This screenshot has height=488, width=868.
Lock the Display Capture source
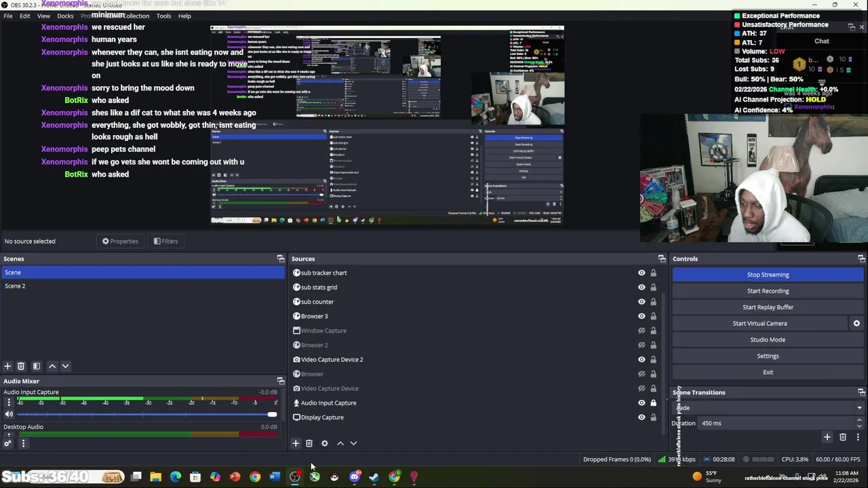(x=654, y=418)
